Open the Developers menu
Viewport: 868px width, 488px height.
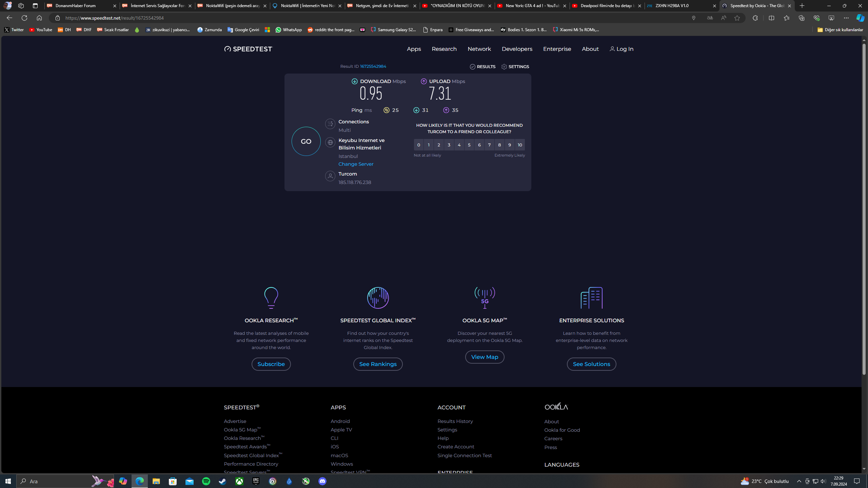click(x=517, y=49)
